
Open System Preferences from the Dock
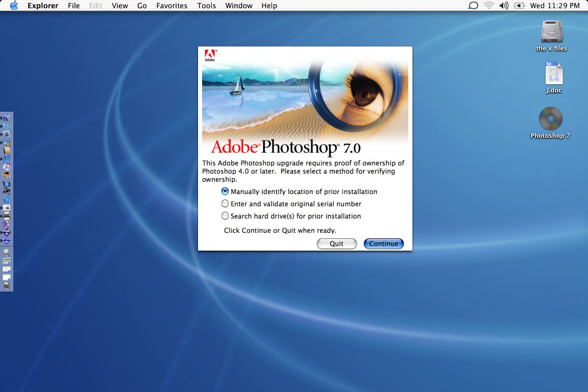pyautogui.click(x=7, y=207)
